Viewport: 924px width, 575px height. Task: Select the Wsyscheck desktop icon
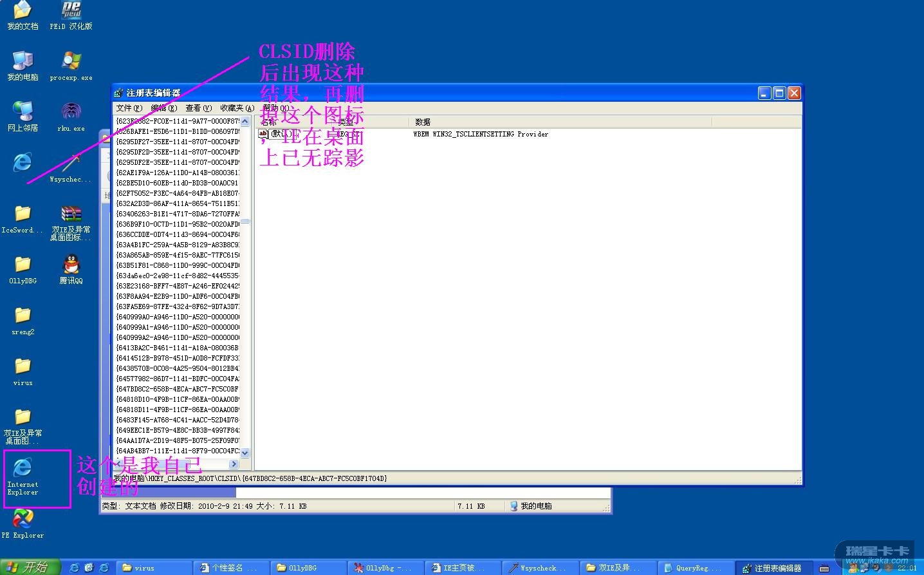point(71,168)
